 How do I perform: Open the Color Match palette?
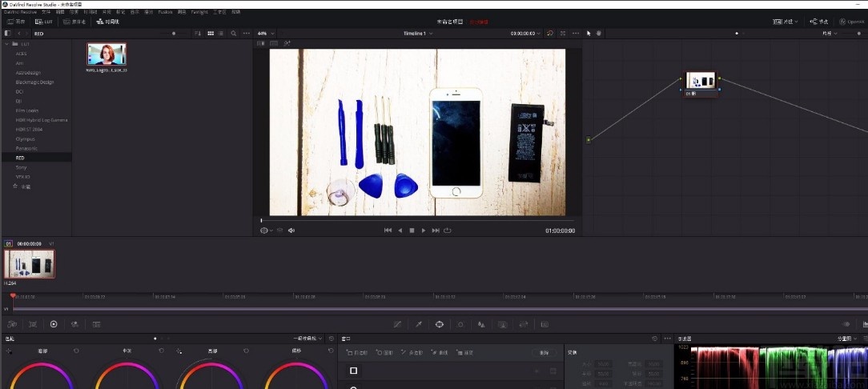point(33,324)
